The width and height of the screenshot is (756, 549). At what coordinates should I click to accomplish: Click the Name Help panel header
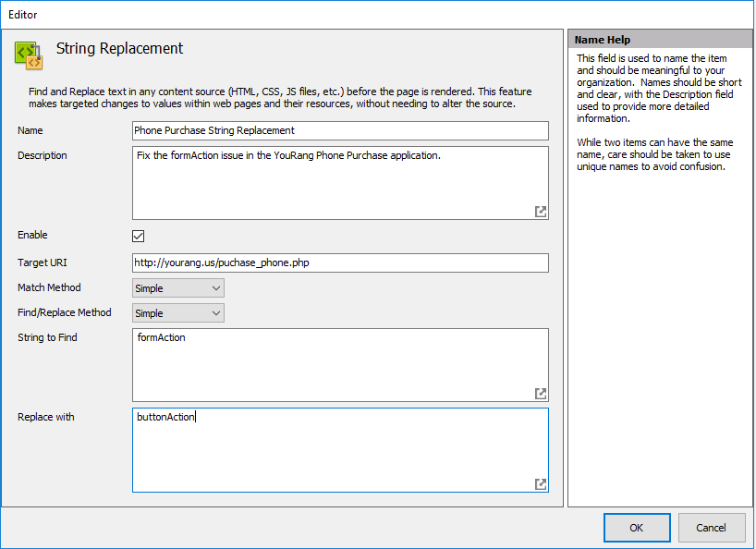(660, 40)
